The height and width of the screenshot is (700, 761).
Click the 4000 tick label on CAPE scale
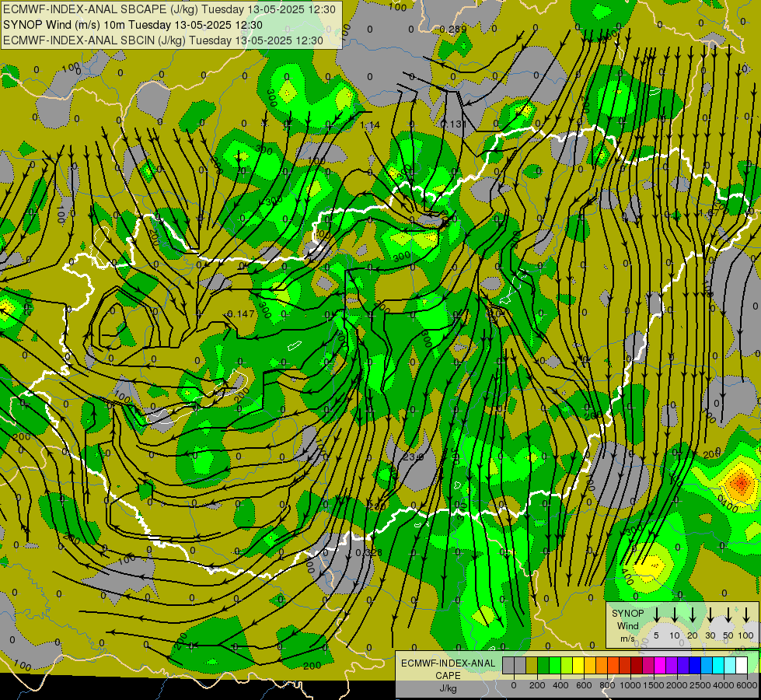point(724,685)
